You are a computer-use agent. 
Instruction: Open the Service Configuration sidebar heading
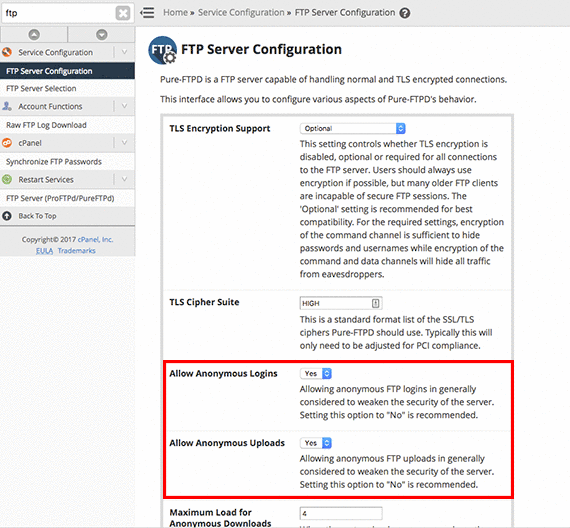click(56, 52)
